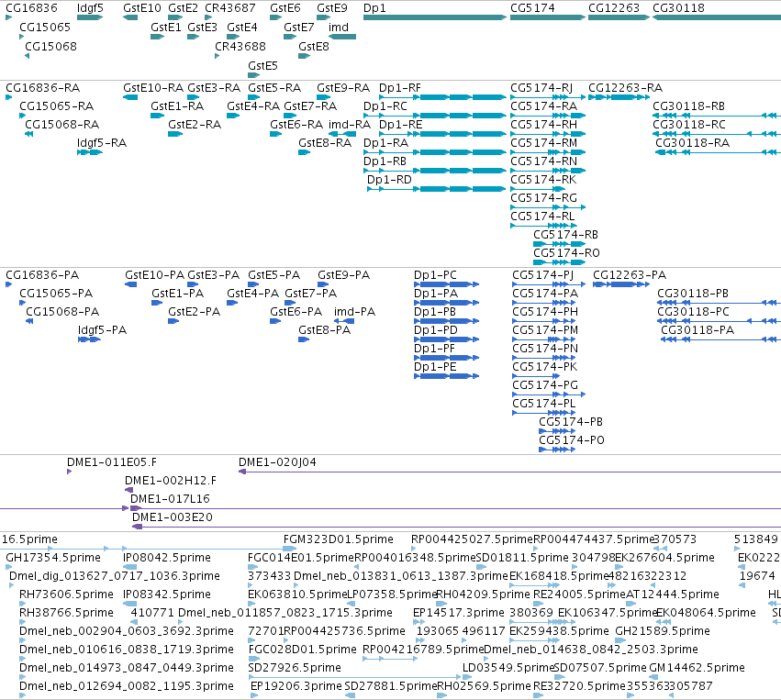Select transcript Idgf5-RA
This screenshot has width=781, height=700.
(102, 143)
